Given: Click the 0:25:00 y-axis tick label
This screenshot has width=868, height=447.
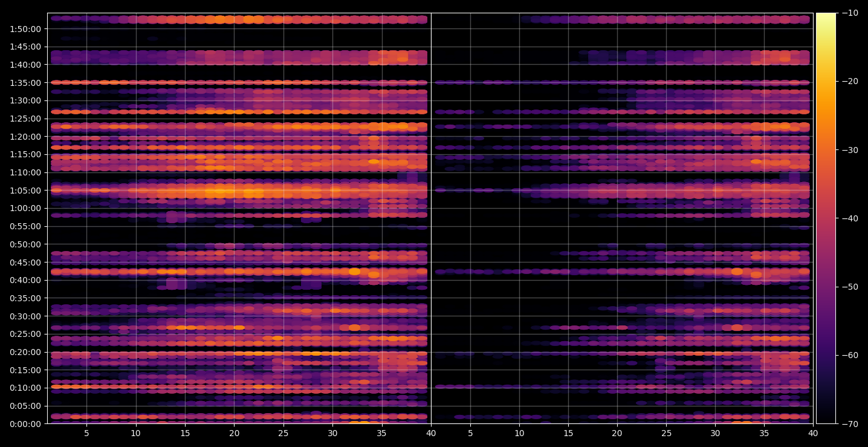Looking at the screenshot, I should [x=25, y=334].
